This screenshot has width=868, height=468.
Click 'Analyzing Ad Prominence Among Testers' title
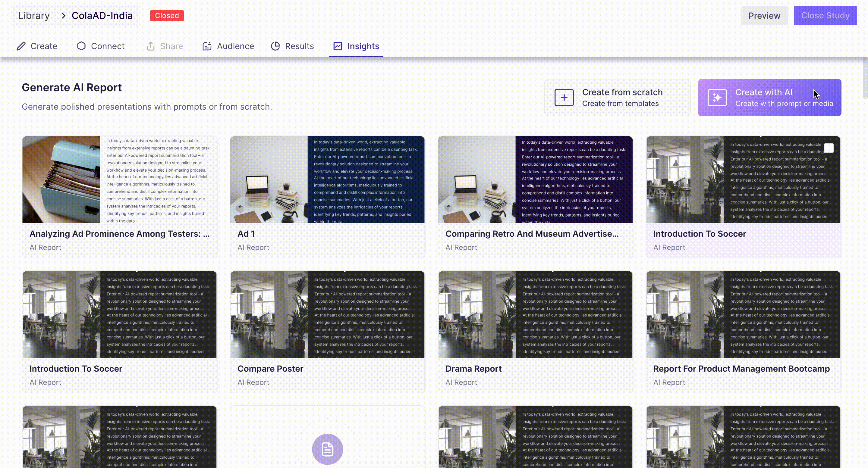tap(120, 234)
